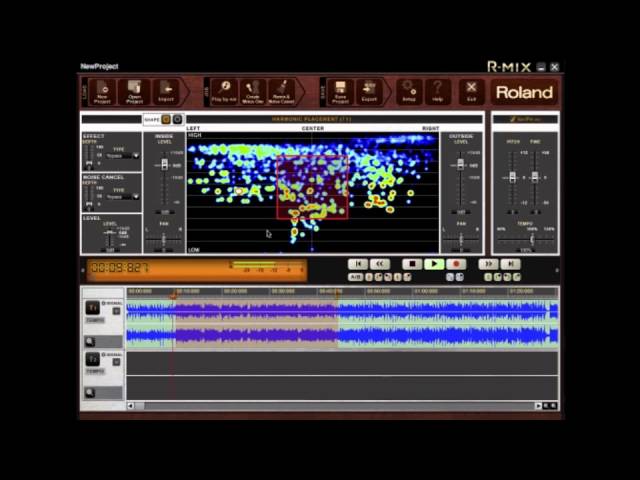Viewport: 640px width, 480px height.
Task: Open the Setup gear icon
Action: (x=409, y=92)
